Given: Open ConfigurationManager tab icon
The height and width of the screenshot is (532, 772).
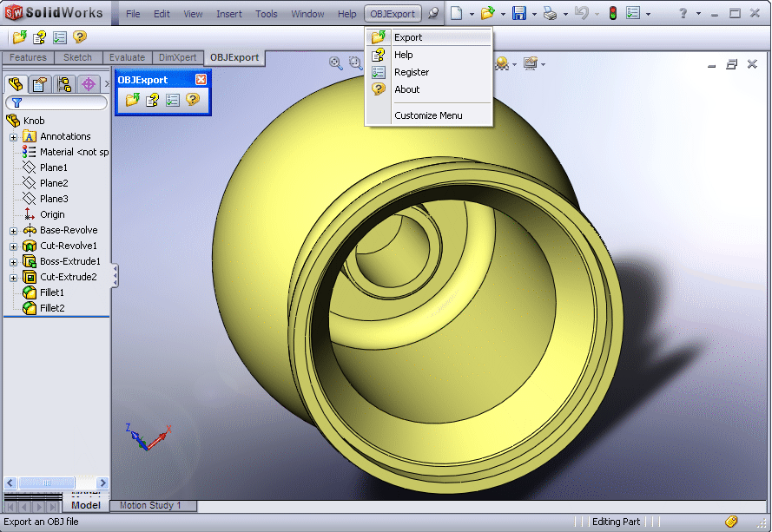Looking at the screenshot, I should tap(64, 84).
